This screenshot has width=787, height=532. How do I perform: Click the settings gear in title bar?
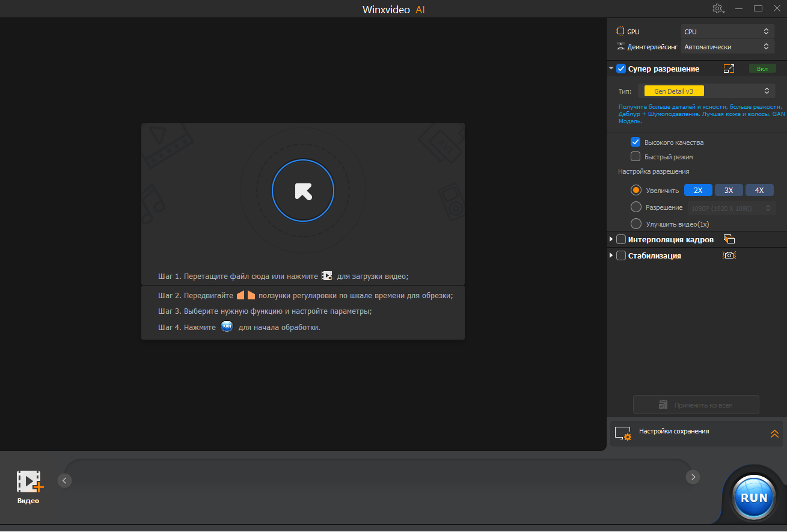coord(717,8)
